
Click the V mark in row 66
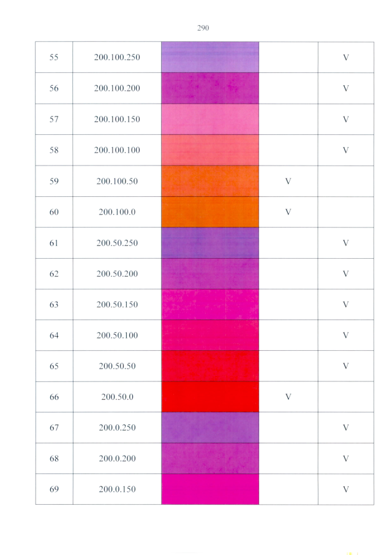288,397
